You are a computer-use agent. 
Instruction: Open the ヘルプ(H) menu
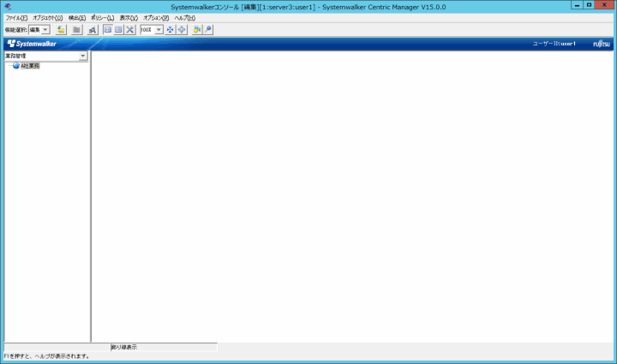pos(185,18)
